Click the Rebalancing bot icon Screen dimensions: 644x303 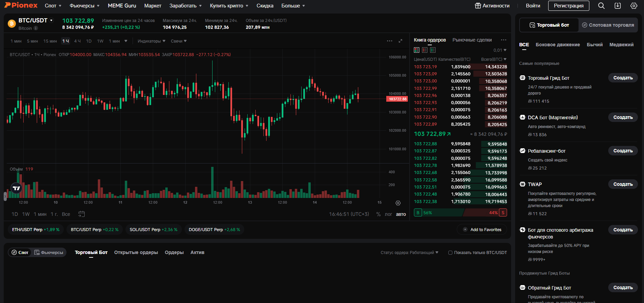click(523, 151)
